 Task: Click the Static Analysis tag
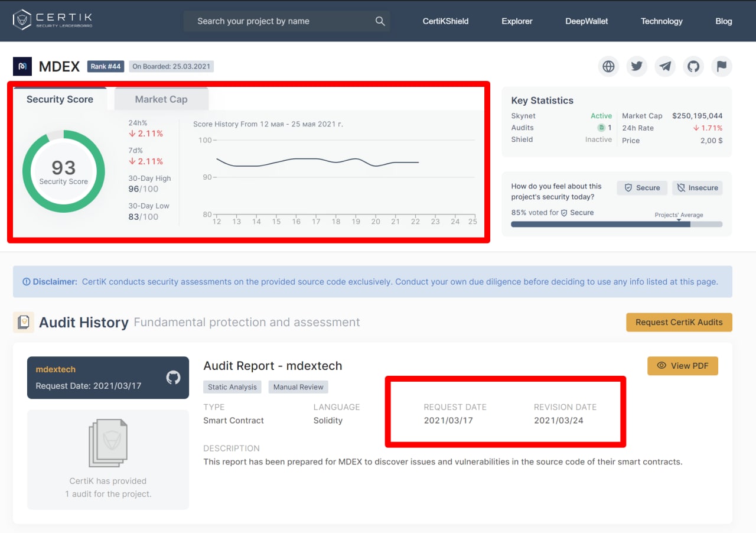pyautogui.click(x=232, y=387)
